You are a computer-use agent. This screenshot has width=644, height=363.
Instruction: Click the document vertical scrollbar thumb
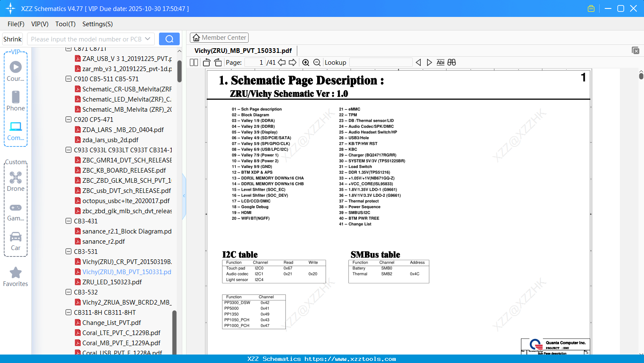point(641,76)
